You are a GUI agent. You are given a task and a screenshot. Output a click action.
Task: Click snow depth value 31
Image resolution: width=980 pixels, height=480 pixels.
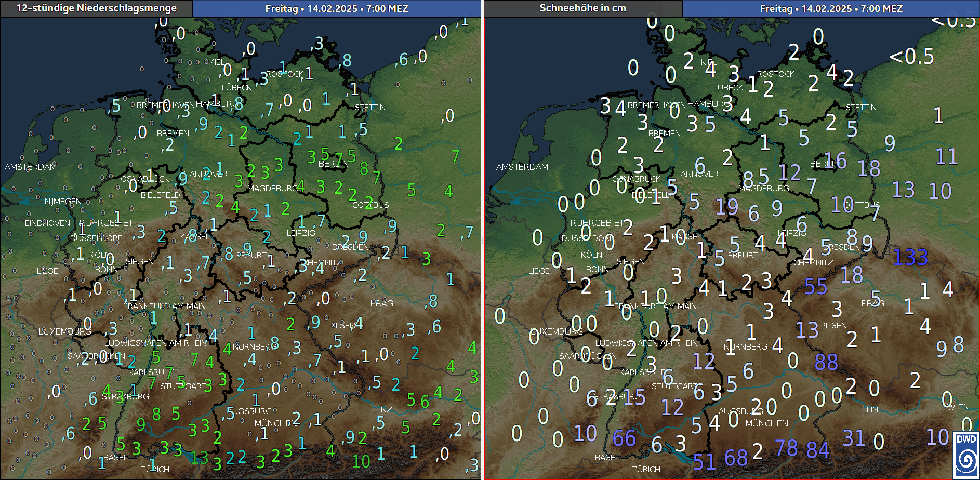pos(854,438)
